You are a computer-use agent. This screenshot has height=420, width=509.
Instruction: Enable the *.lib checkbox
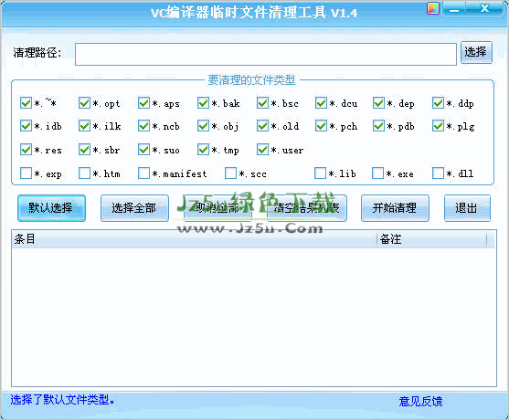coord(320,173)
